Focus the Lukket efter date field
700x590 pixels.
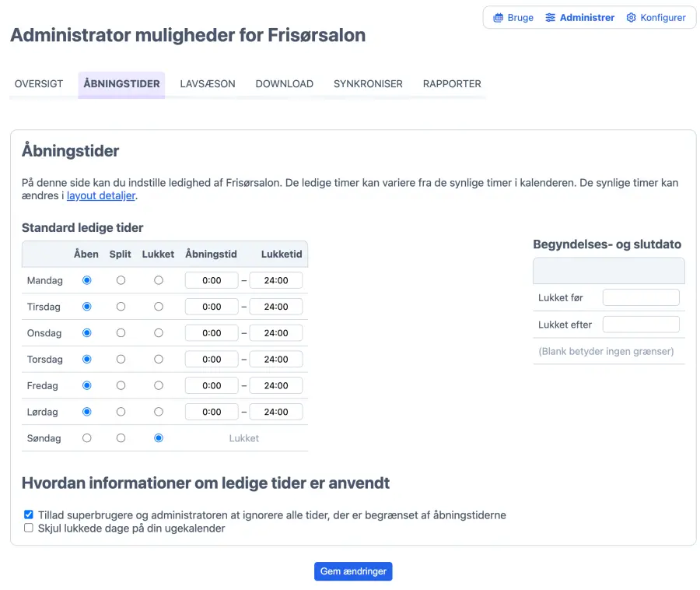tap(641, 325)
